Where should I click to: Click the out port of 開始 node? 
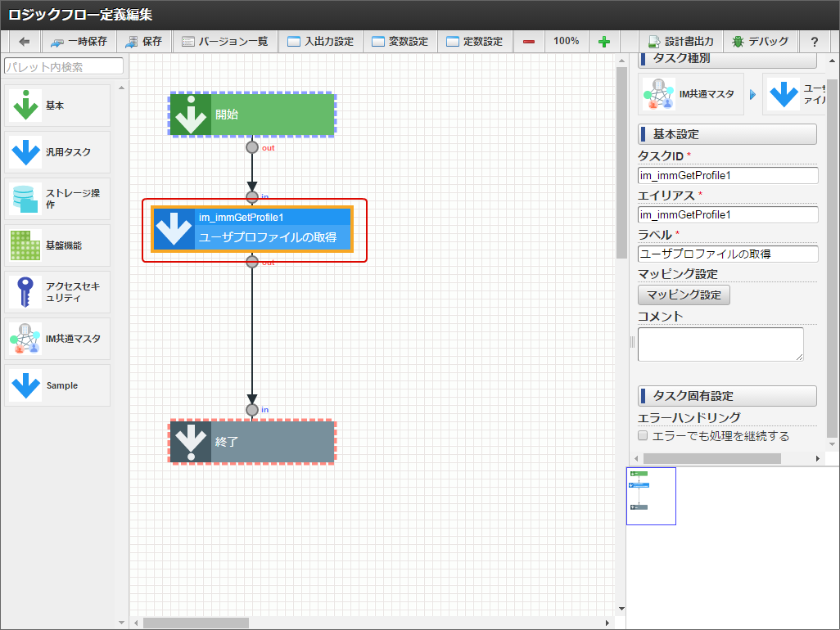coord(252,147)
